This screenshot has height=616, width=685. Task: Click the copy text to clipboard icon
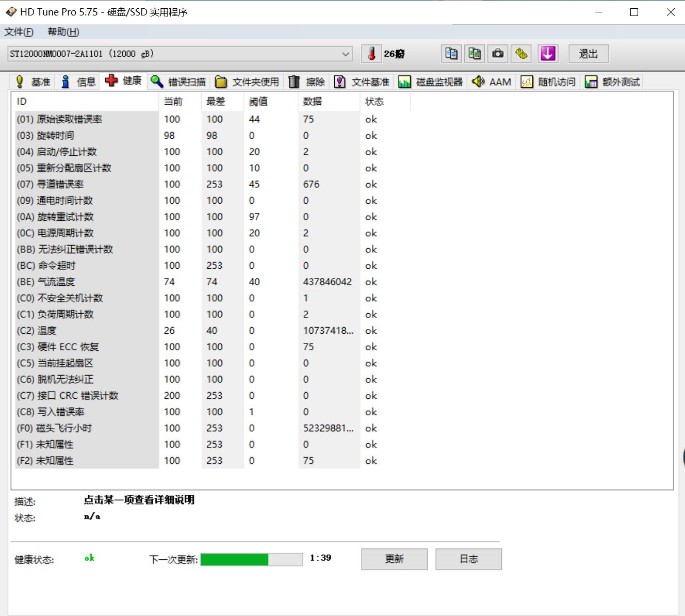click(x=450, y=53)
